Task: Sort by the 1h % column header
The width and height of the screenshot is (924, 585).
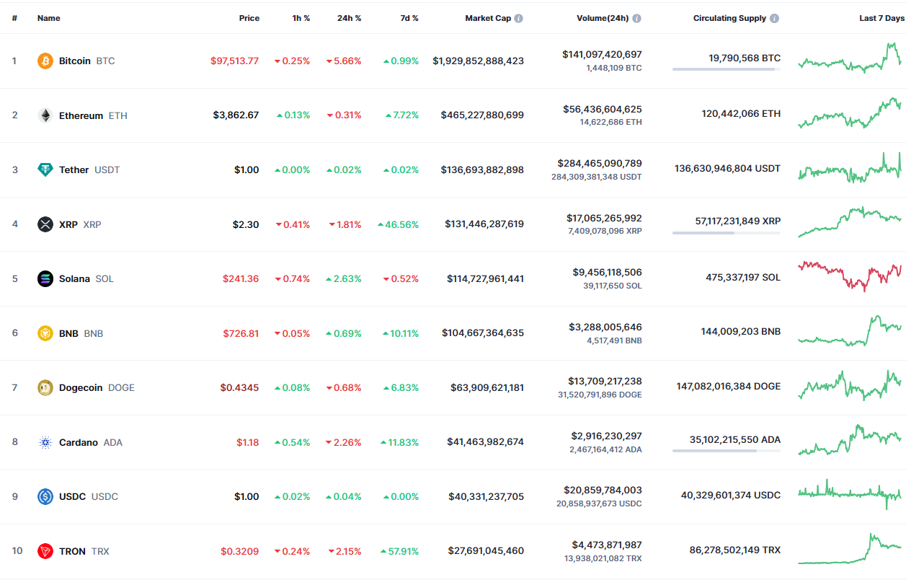Action: click(301, 18)
